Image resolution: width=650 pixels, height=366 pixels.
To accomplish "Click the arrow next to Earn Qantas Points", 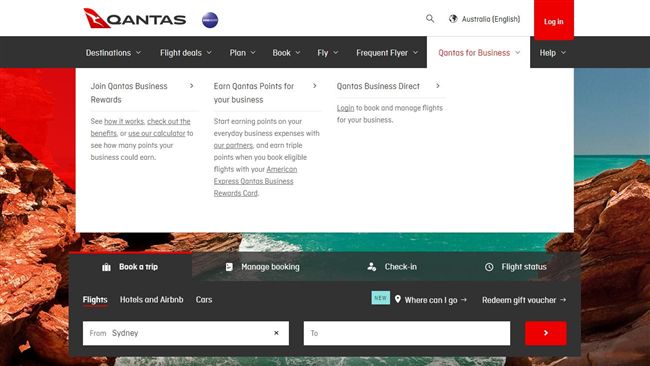I will [315, 86].
